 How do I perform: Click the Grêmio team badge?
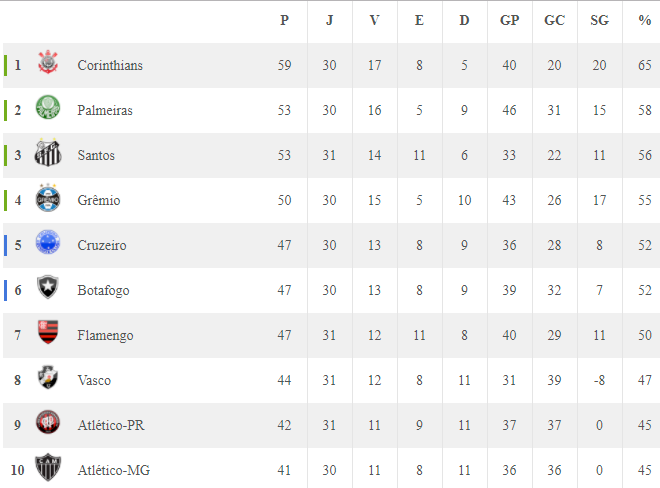[48, 197]
